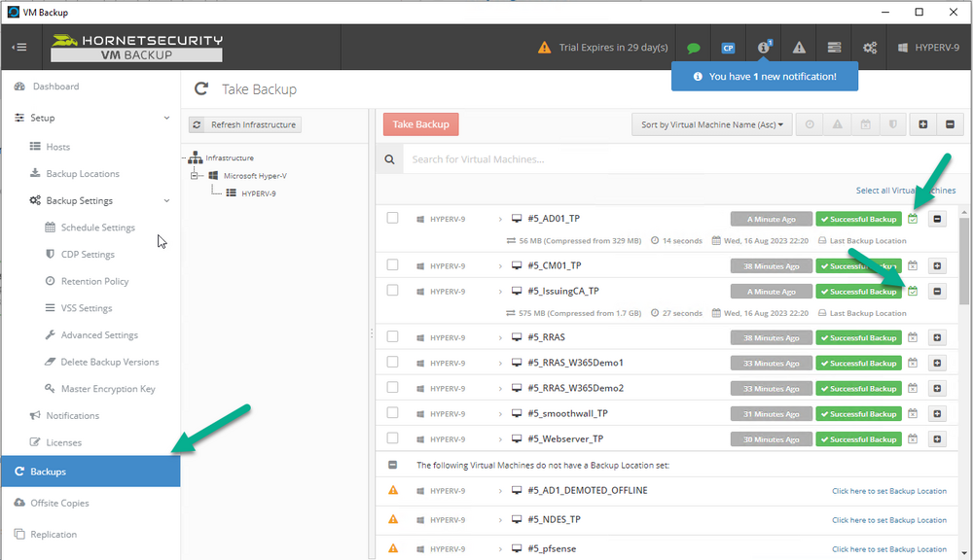
Task: Filter by shield icon in toolbar
Action: tap(893, 124)
